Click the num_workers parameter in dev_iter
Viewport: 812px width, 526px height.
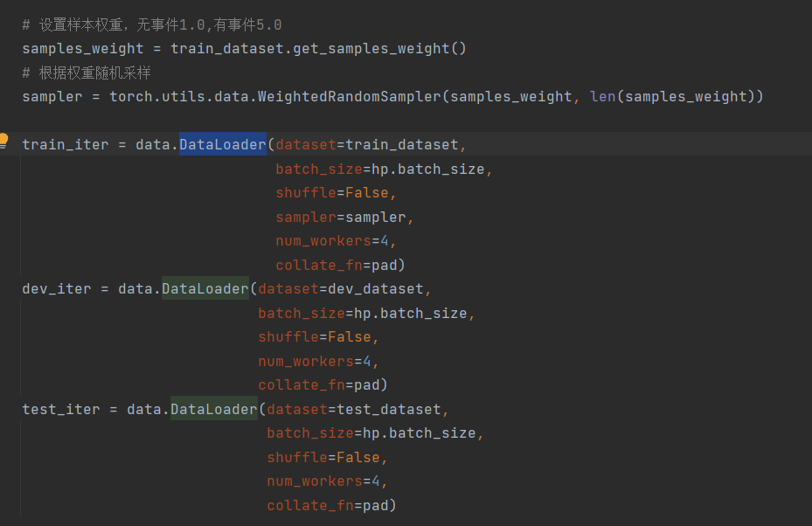click(305, 360)
